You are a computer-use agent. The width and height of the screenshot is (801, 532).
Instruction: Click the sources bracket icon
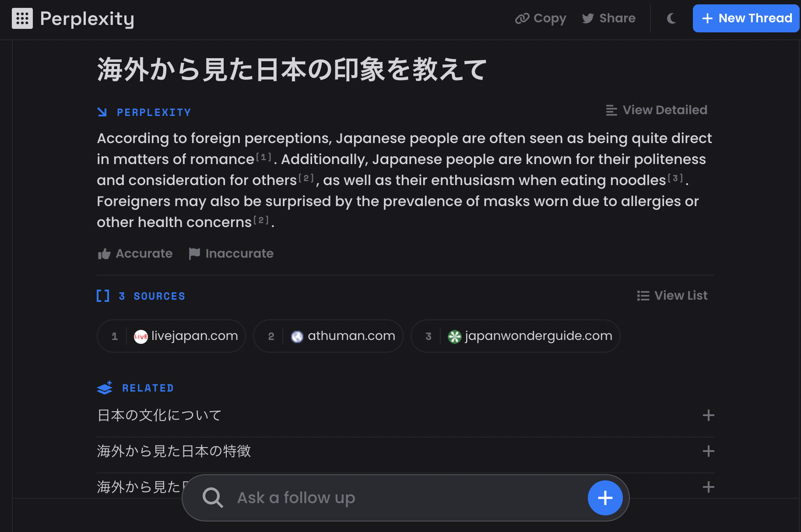[103, 296]
